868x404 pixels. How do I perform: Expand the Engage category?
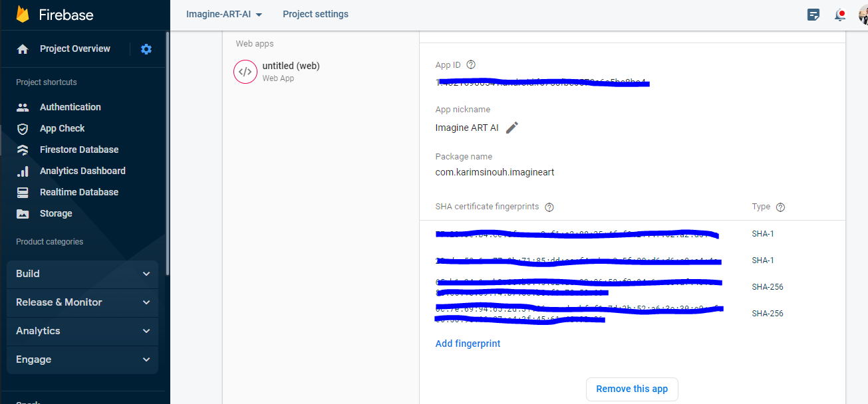coord(82,359)
